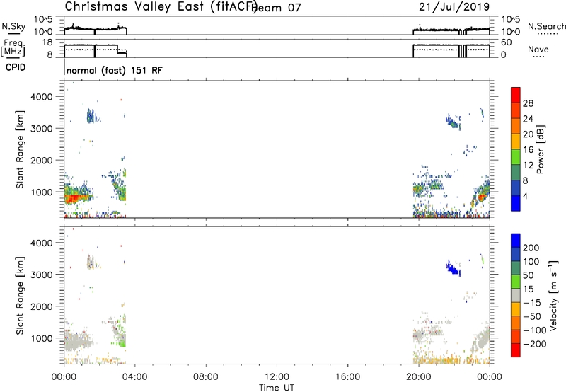Select the 'normal (fast) 151 RF' text
Image resolution: width=566 pixels, height=392 pixels.
click(x=115, y=70)
